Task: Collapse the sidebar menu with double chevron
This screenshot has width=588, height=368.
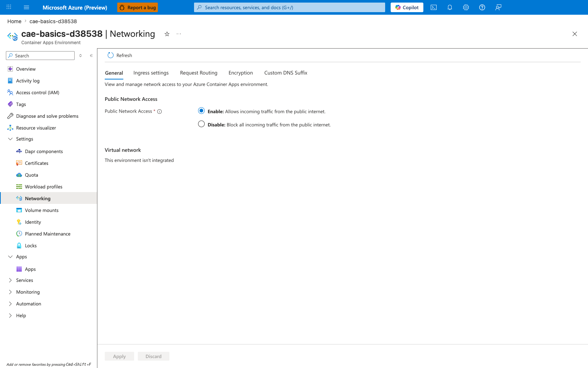Action: click(91, 56)
